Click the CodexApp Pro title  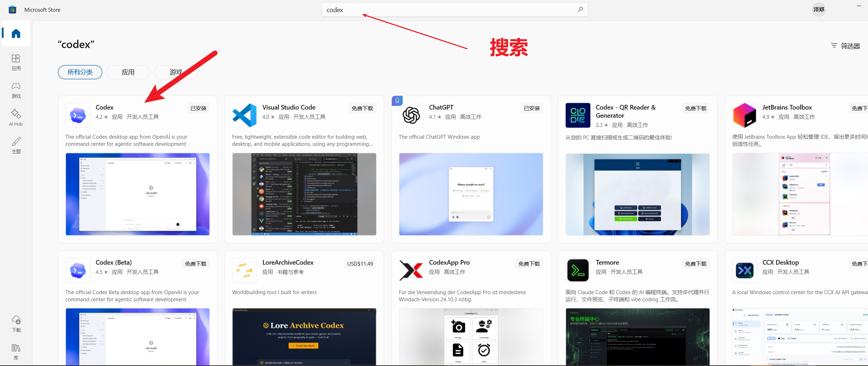[x=449, y=262]
